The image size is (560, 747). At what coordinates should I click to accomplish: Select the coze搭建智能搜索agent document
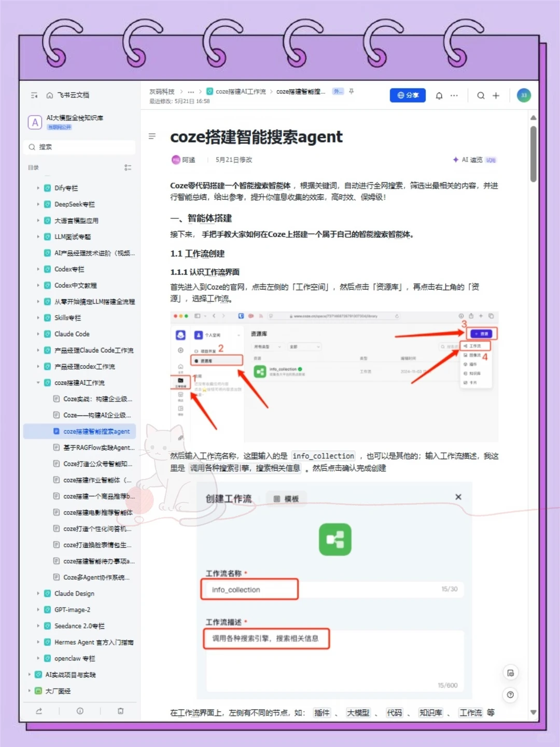[x=80, y=431]
